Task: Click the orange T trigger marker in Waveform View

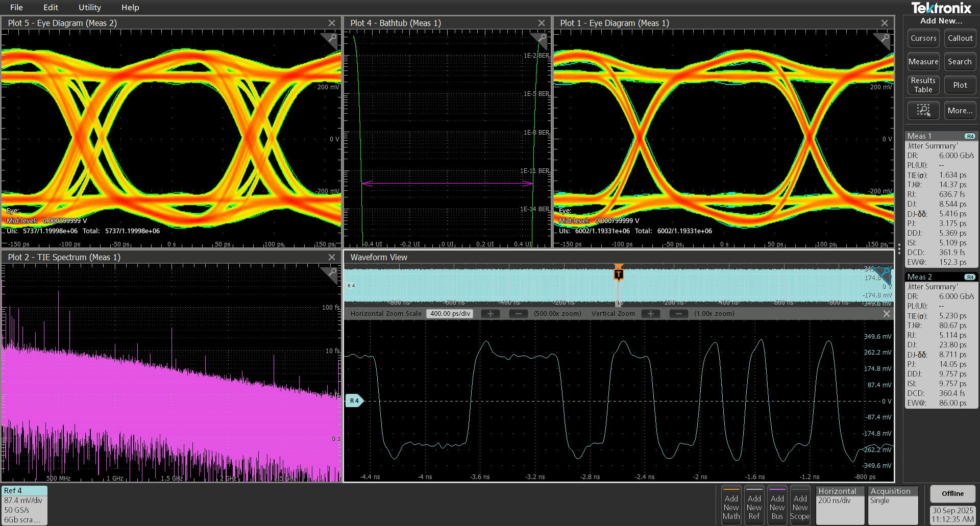Action: point(619,273)
